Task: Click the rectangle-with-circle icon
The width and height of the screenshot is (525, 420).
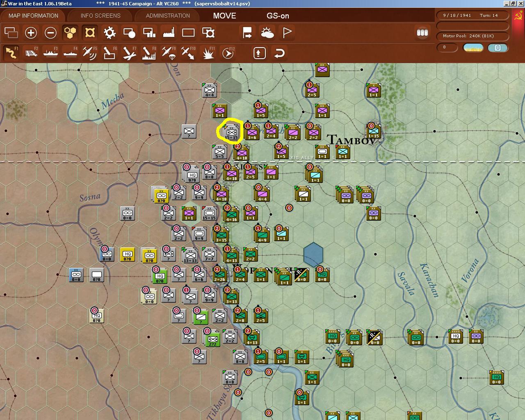Action: pos(129,32)
